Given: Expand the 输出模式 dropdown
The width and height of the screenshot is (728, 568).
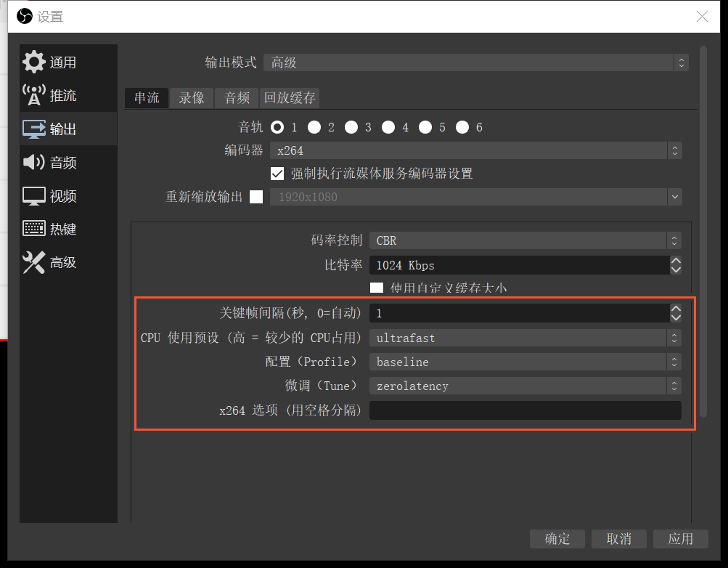Looking at the screenshot, I should (x=475, y=63).
